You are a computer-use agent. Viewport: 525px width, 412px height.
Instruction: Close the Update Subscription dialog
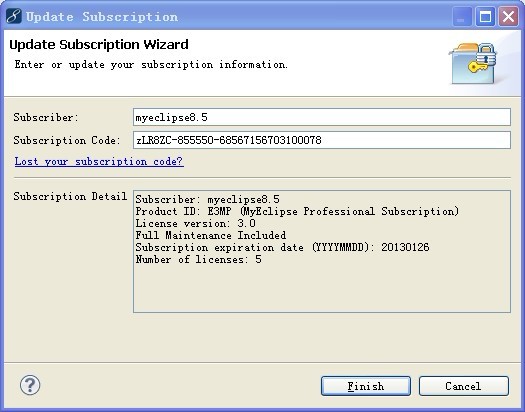[x=508, y=16]
